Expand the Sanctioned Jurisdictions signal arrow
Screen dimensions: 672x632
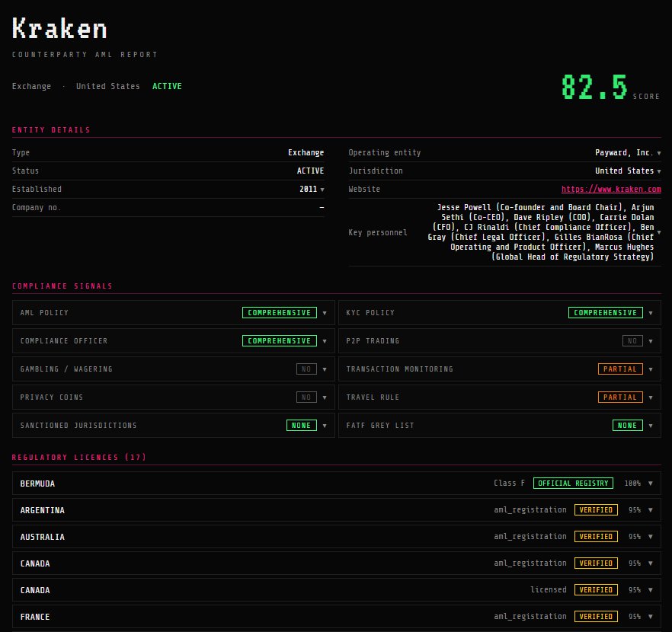pos(325,426)
